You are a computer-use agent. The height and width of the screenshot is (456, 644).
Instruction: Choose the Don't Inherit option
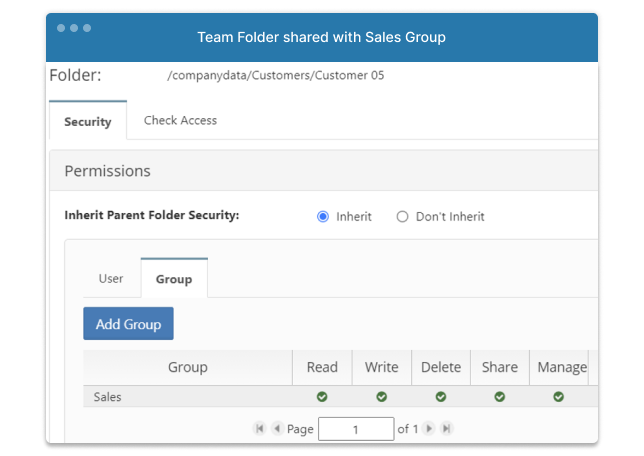402,216
